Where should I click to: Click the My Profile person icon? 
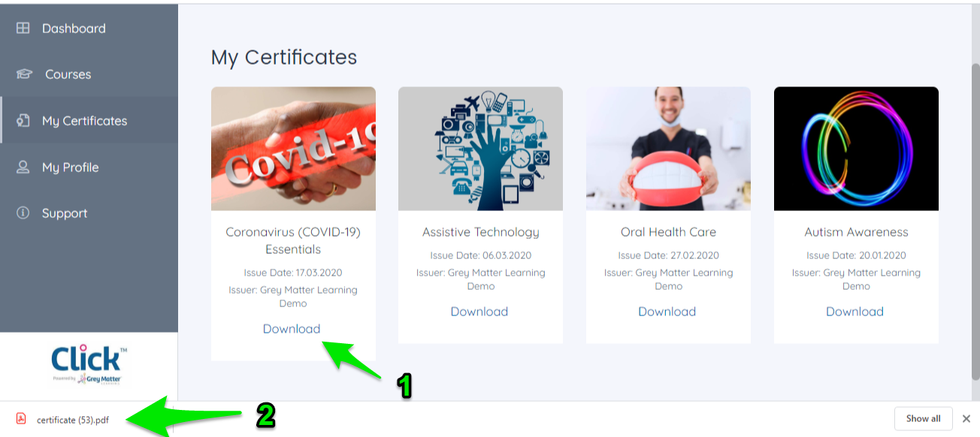click(23, 167)
